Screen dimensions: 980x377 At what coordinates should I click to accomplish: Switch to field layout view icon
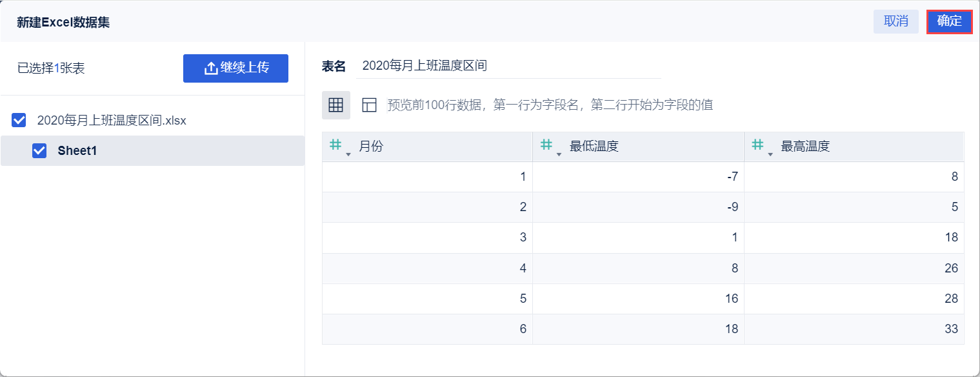(369, 105)
